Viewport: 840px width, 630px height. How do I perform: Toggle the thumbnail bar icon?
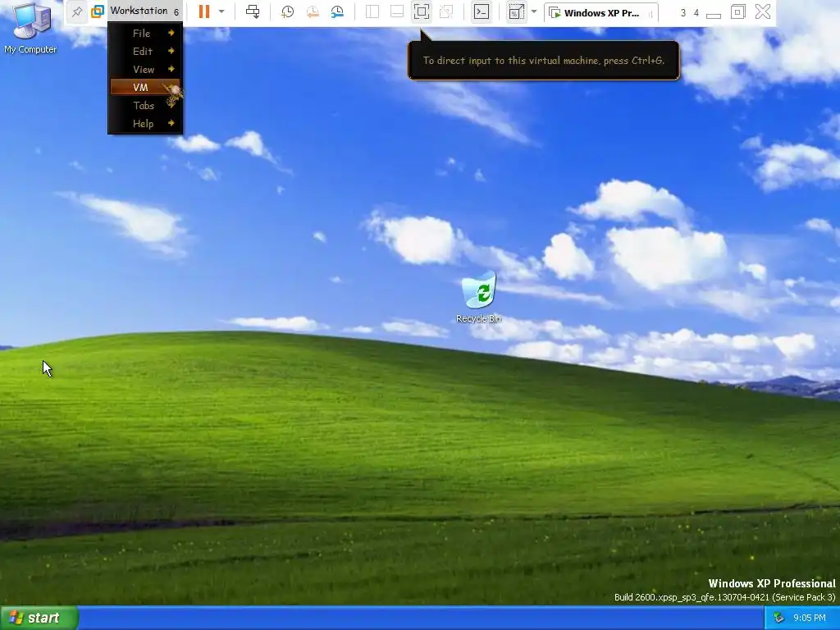pyautogui.click(x=397, y=11)
